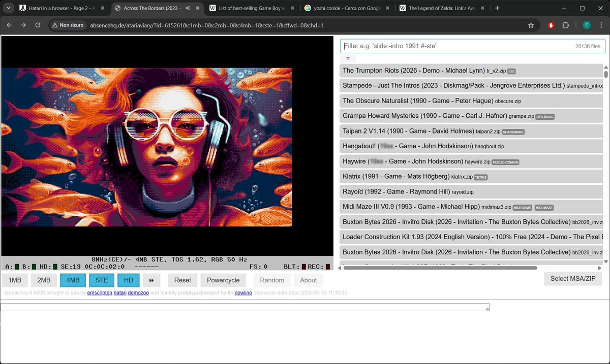Click the browser address bar URL
The image size is (610, 364).
pyautogui.click(x=207, y=25)
